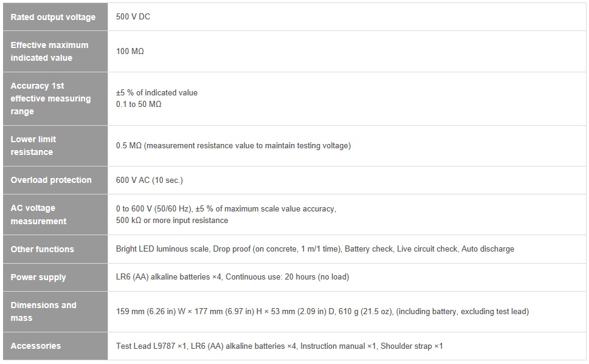Select the 100 MΩ value text
Viewport: 589px width, 364px height.
click(x=130, y=52)
